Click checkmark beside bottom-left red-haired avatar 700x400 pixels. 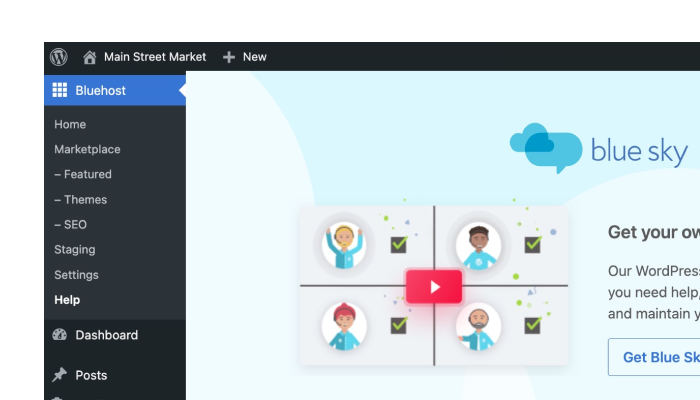[398, 325]
